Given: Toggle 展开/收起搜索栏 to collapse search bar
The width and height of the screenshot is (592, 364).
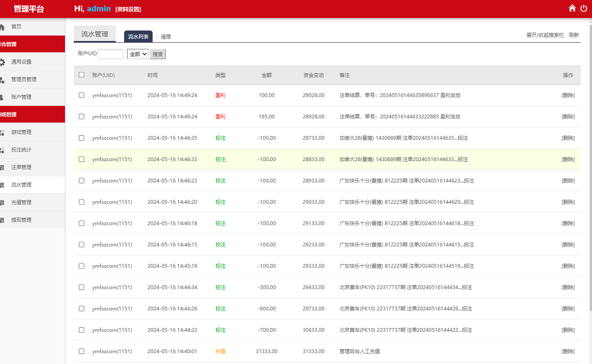Looking at the screenshot, I should click(545, 35).
